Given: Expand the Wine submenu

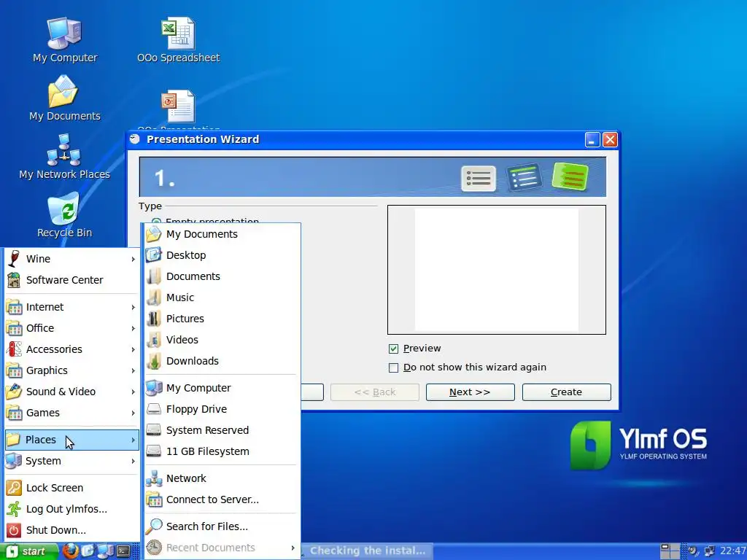Looking at the screenshot, I should coord(71,259).
